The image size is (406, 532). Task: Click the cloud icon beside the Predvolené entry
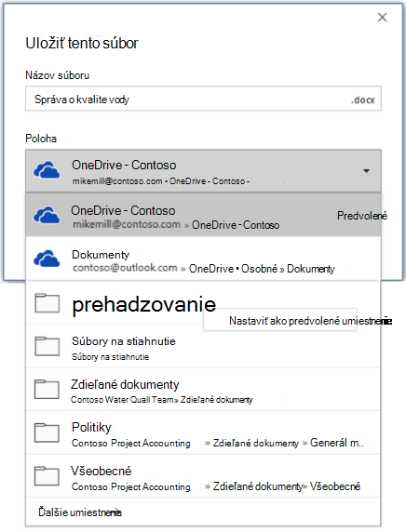pos(47,215)
